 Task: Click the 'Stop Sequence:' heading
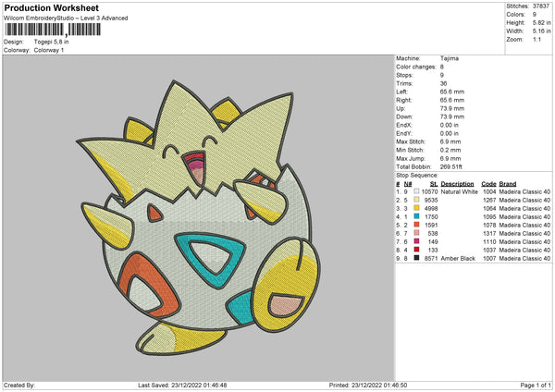417,176
